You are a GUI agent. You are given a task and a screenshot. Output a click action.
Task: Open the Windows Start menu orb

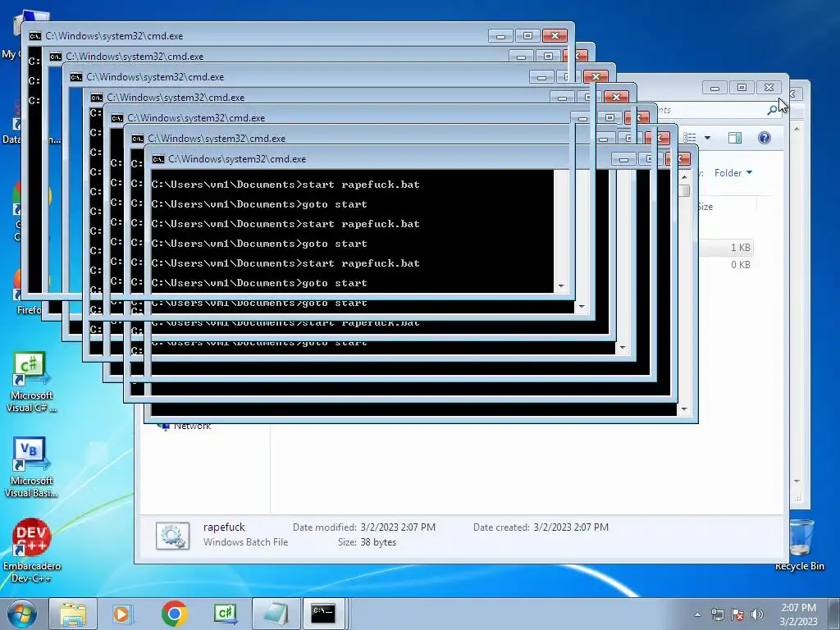[22, 614]
